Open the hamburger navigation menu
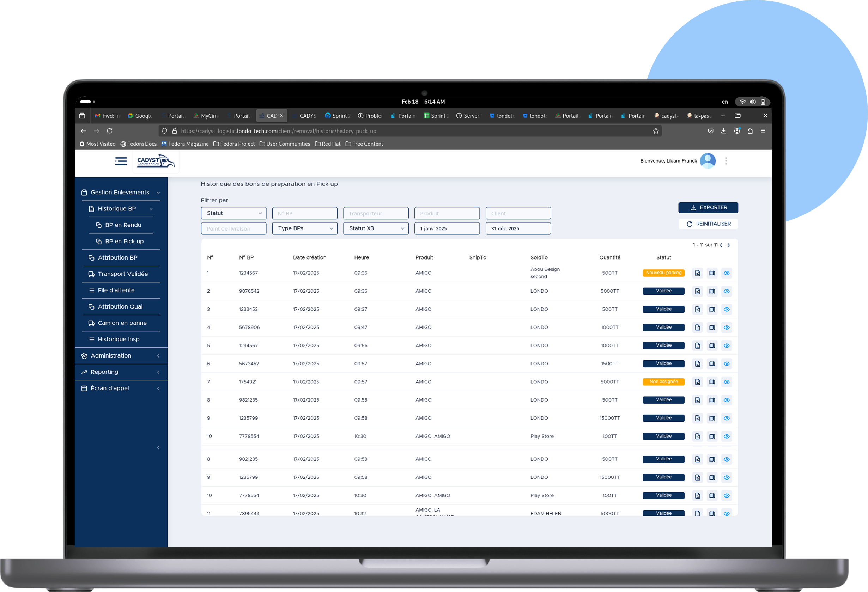Image resolution: width=868 pixels, height=592 pixels. [121, 161]
